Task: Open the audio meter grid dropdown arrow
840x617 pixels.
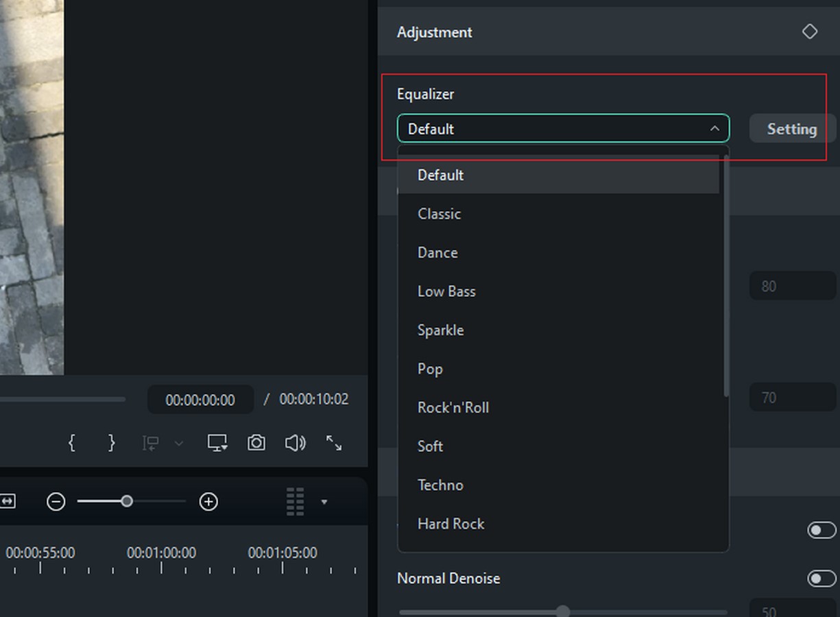Action: 324,502
